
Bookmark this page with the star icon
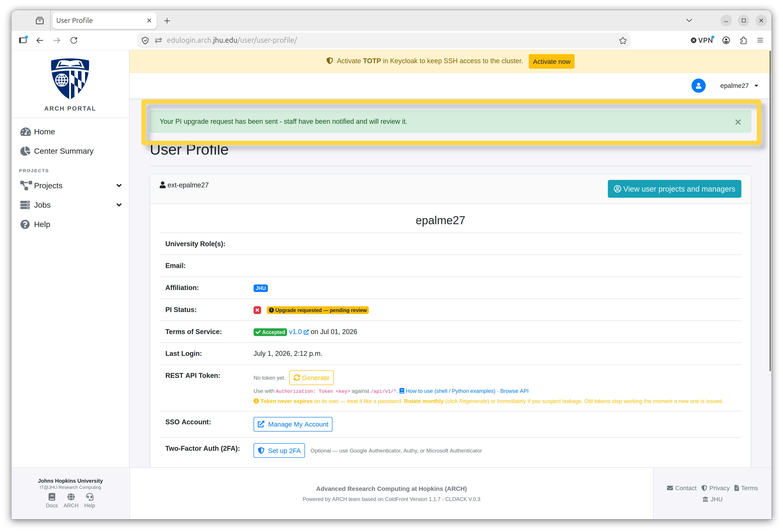pyautogui.click(x=623, y=40)
